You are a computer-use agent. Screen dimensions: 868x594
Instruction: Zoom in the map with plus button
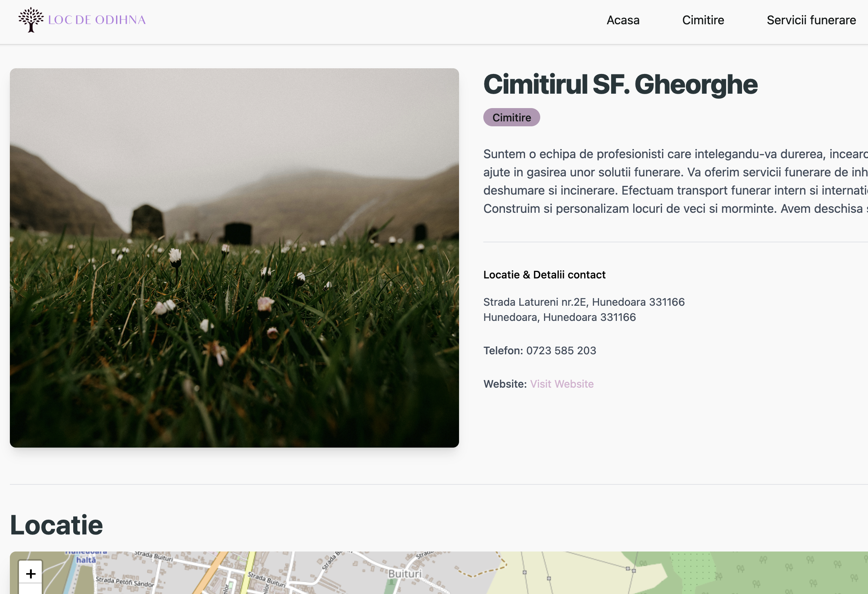[x=31, y=574]
